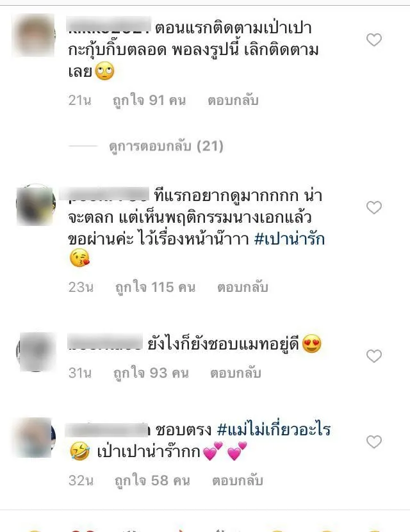Reply to the comment posted 31น ago
The width and height of the screenshot is (410, 532).
[236, 373]
